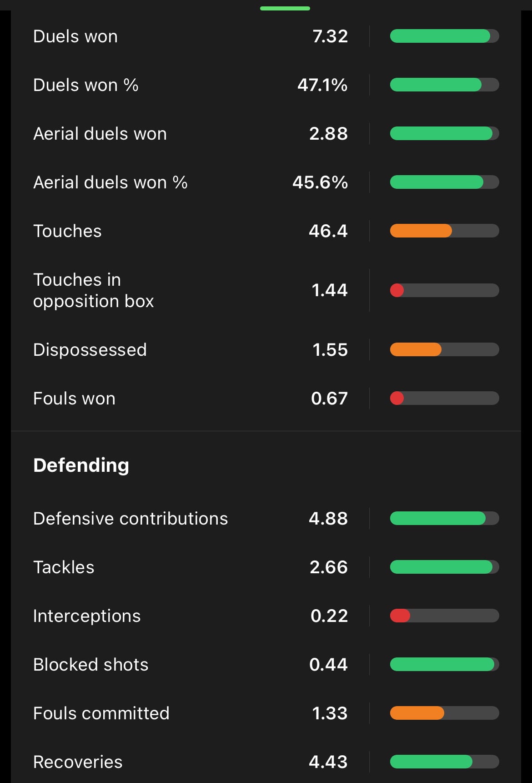
Task: Tap the Blocked shots value 0.44
Action: 328,665
